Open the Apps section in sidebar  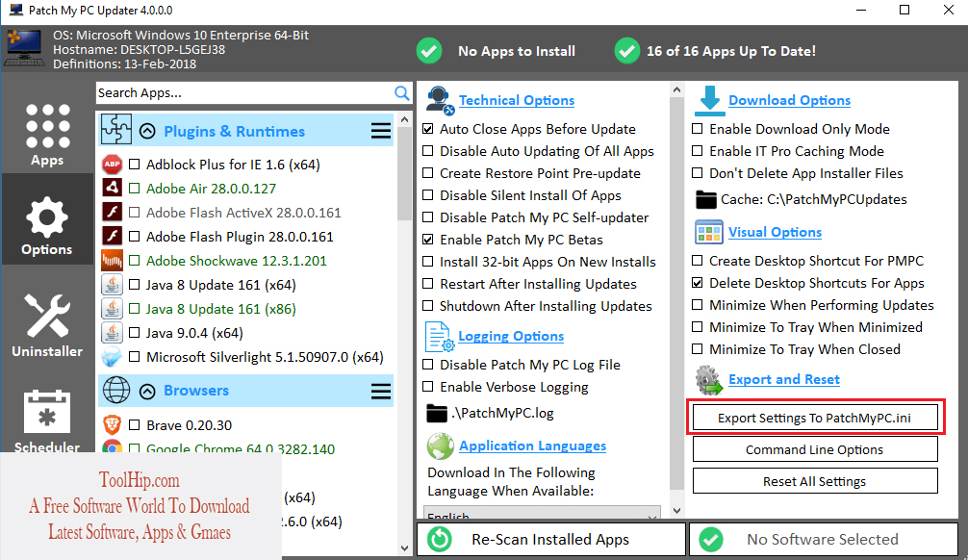coord(47,135)
